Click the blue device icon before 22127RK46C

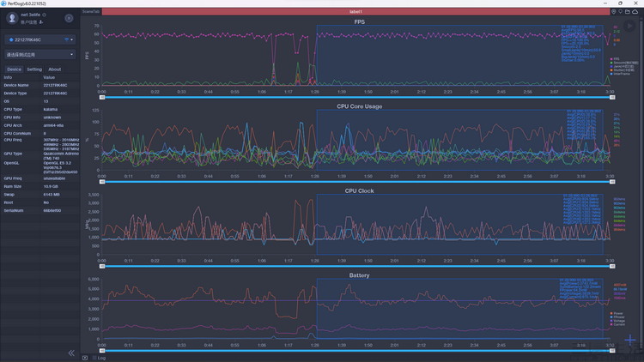[x=11, y=39]
